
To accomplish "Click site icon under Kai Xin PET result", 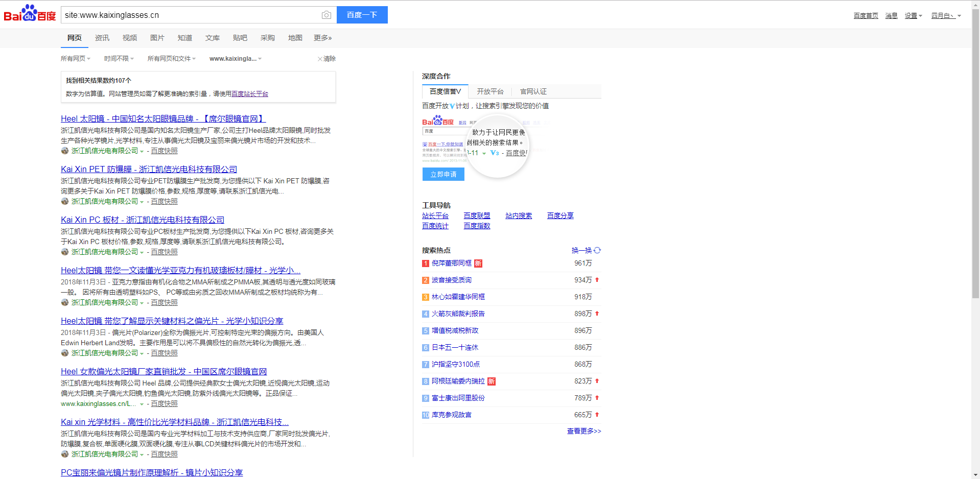I will click(x=65, y=201).
